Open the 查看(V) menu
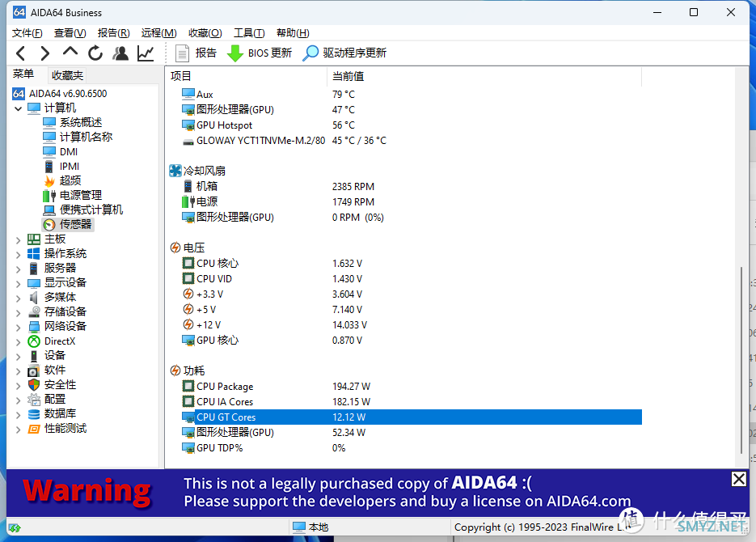 pyautogui.click(x=70, y=33)
